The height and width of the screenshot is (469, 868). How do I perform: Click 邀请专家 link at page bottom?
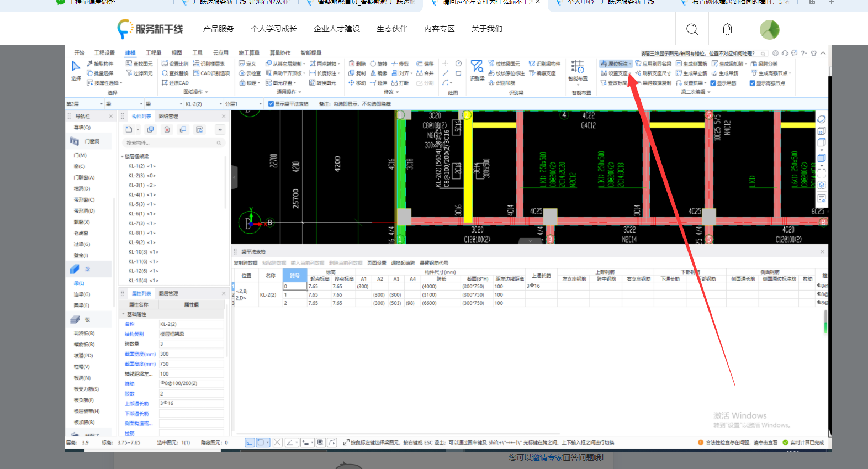click(547, 457)
